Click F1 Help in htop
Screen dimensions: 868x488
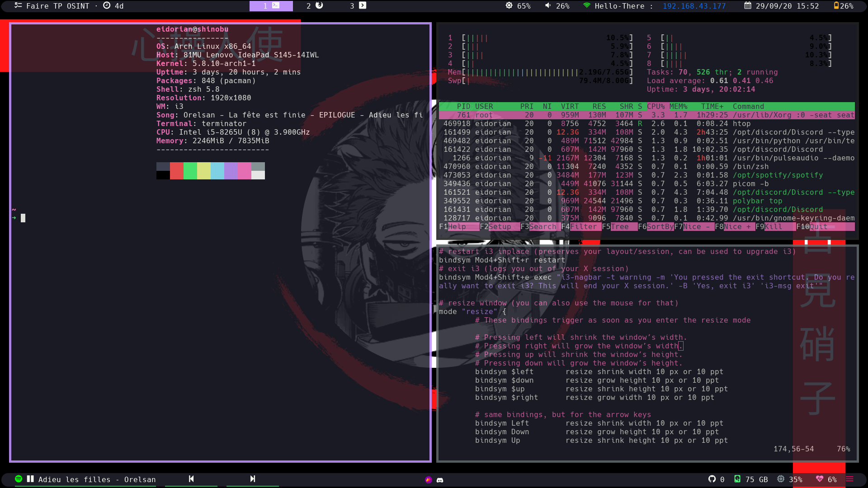pos(459,227)
